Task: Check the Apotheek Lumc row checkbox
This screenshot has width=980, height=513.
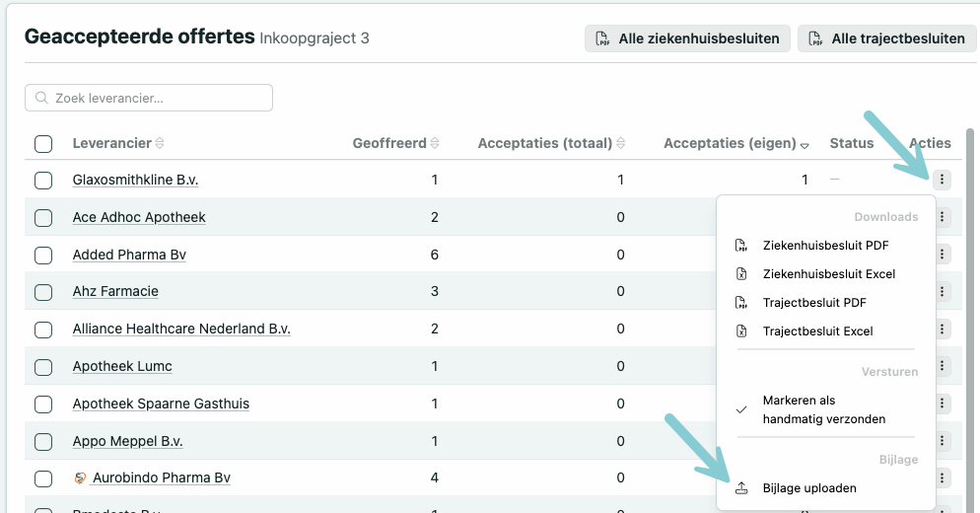Action: [x=43, y=367]
